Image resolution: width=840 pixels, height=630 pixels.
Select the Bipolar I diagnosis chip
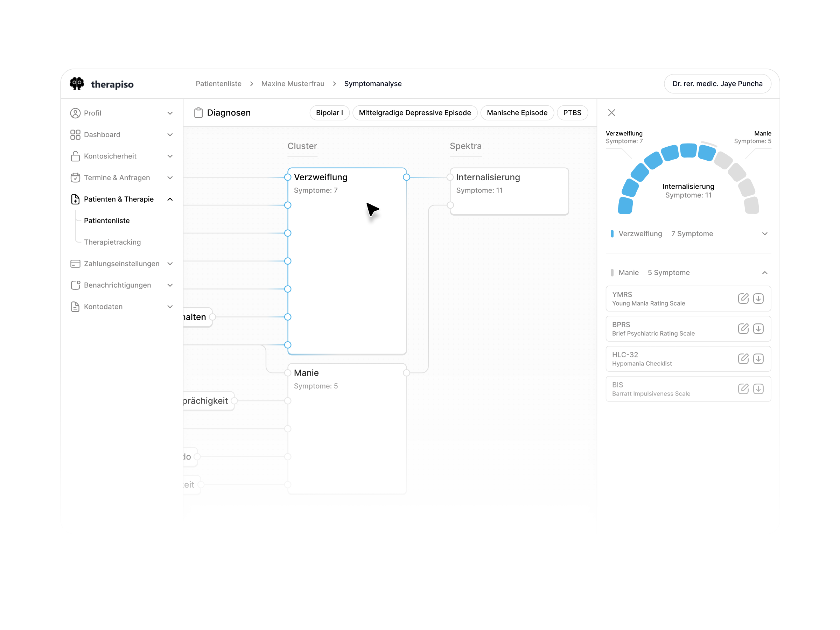[x=329, y=112]
